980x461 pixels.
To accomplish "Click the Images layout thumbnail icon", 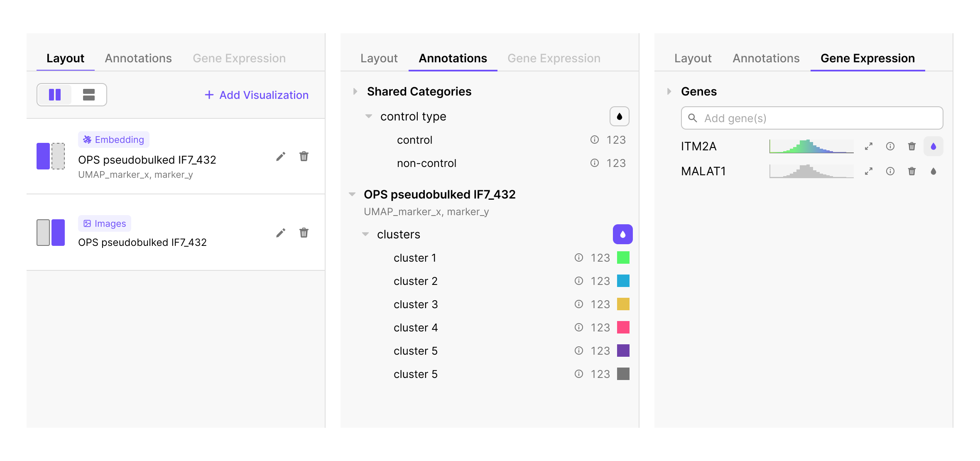I will (x=51, y=233).
